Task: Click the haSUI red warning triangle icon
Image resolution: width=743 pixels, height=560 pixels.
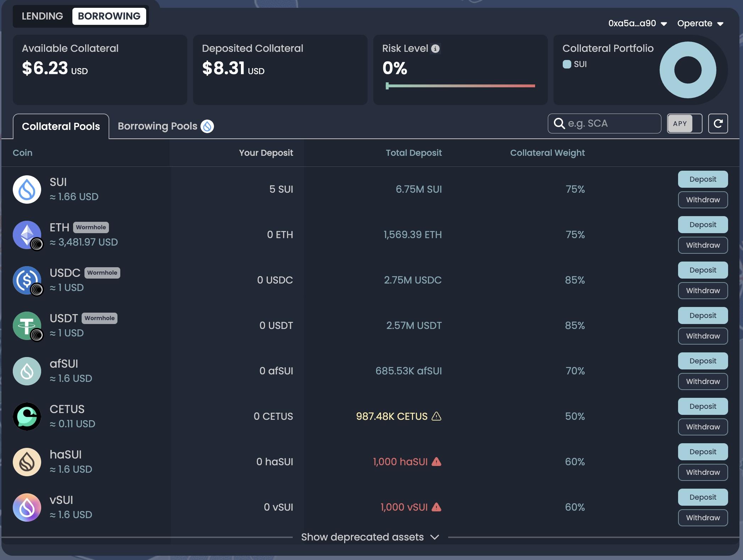Action: point(436,462)
